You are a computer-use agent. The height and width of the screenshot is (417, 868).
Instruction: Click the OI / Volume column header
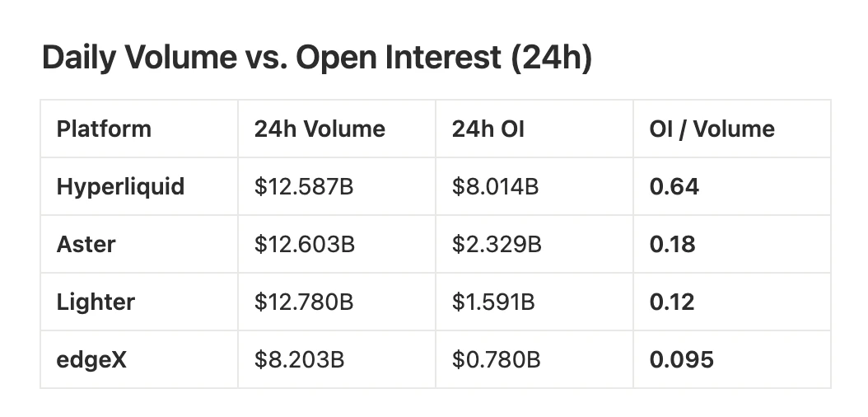coord(712,129)
